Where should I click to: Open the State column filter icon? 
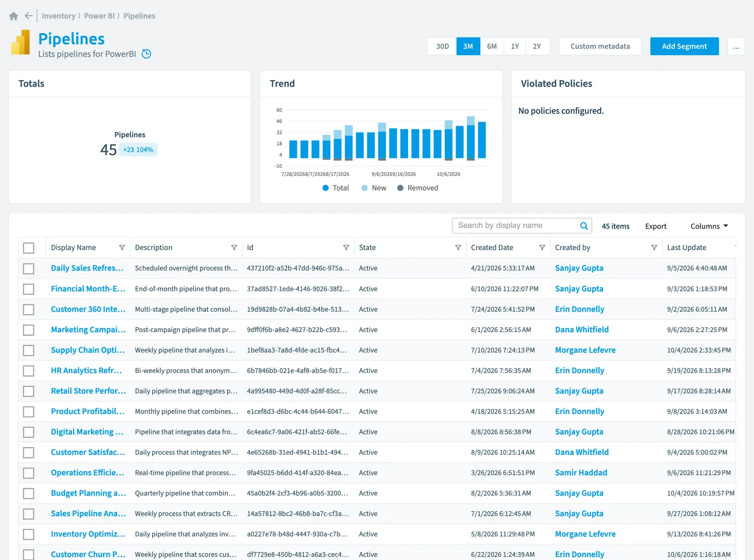pos(458,248)
